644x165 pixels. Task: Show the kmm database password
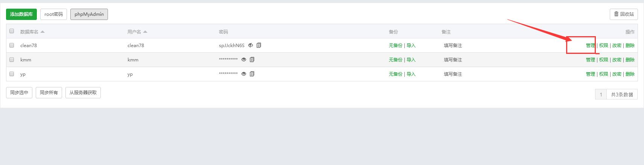click(x=244, y=60)
